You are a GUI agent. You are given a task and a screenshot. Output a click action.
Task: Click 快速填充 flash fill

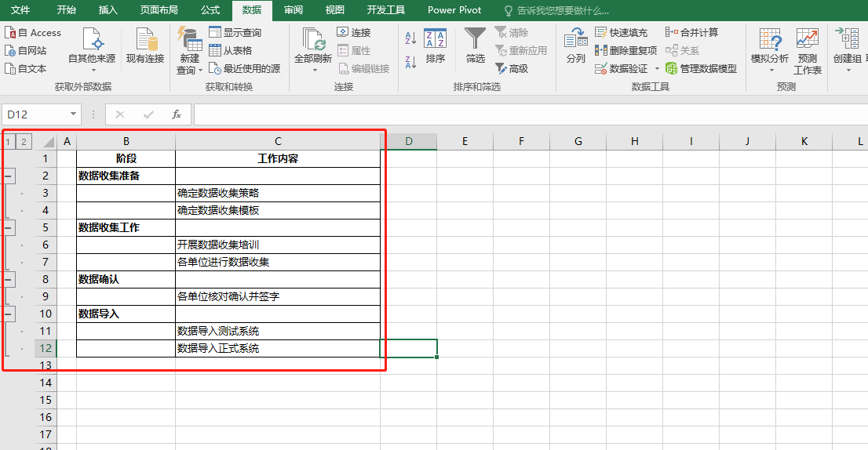621,33
